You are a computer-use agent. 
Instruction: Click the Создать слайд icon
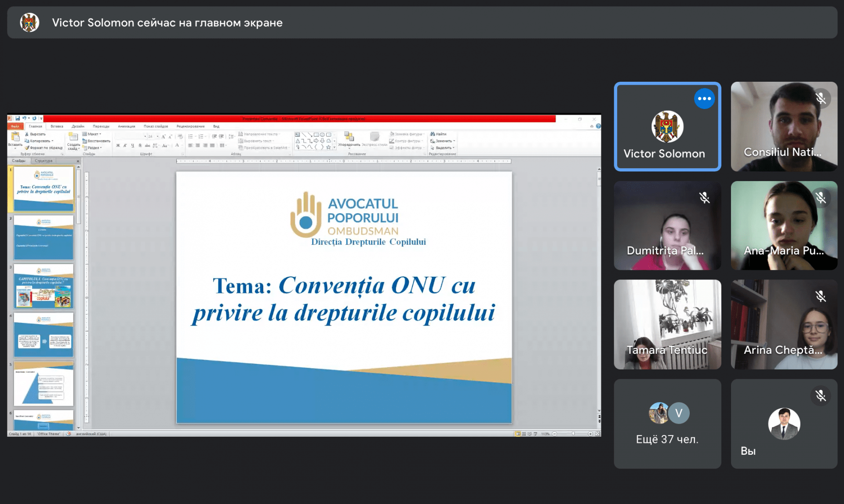pos(73,137)
